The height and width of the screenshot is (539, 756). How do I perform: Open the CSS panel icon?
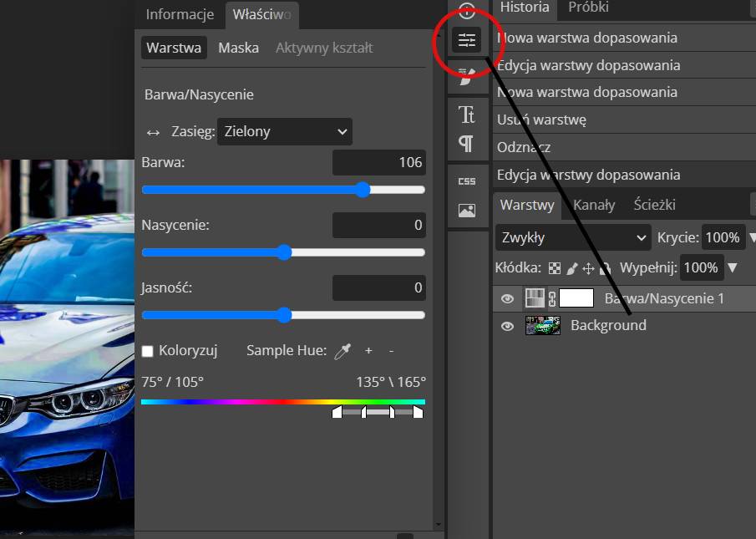467,181
